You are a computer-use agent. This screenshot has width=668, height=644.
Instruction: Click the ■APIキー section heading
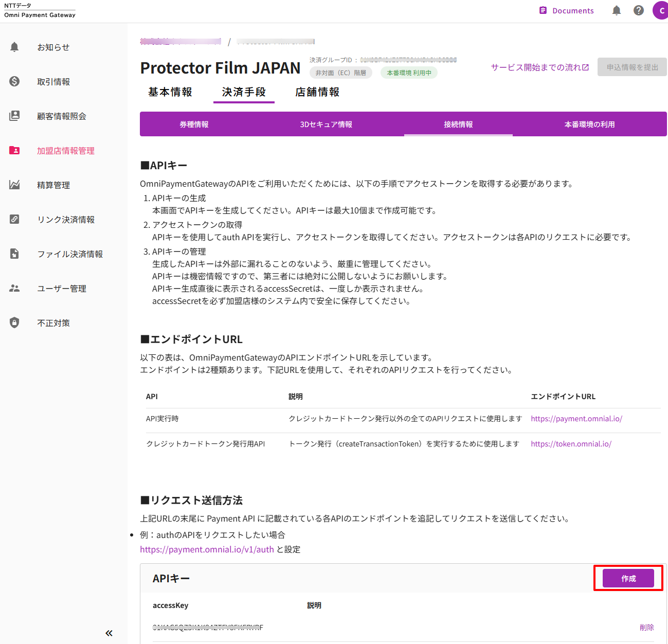[164, 166]
